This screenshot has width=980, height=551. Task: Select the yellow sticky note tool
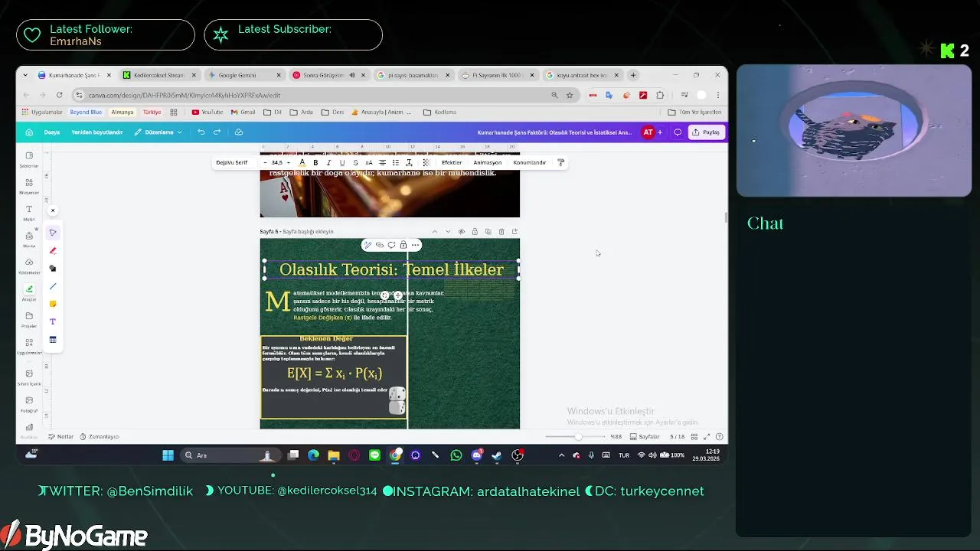(53, 304)
